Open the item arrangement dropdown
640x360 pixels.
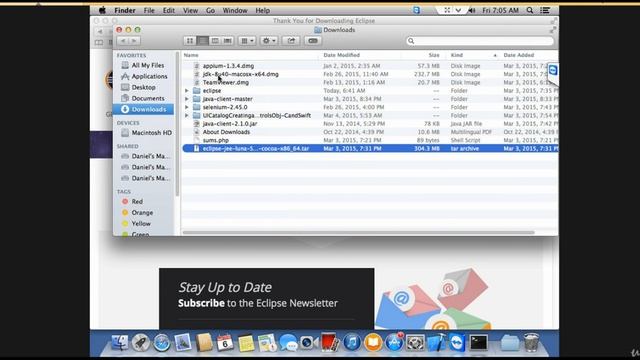click(x=247, y=41)
